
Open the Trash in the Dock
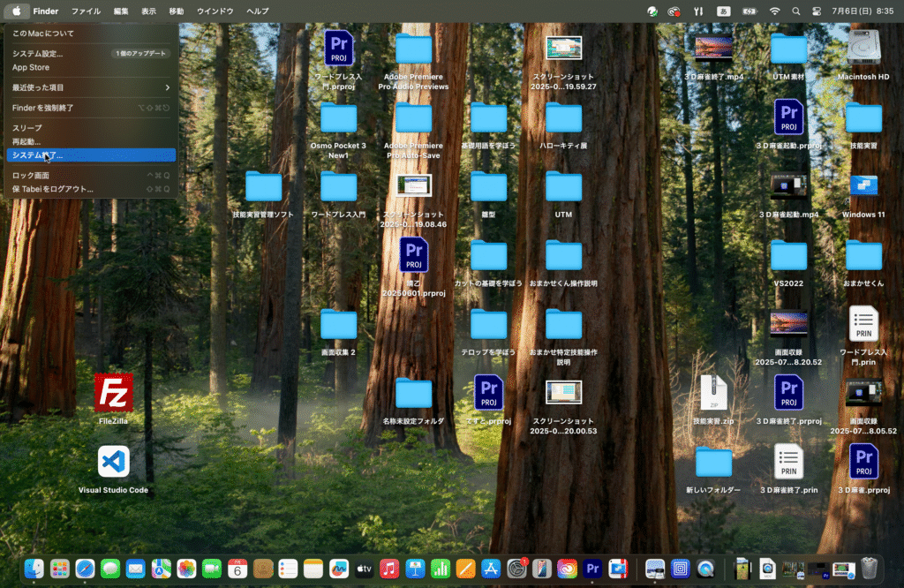[870, 569]
